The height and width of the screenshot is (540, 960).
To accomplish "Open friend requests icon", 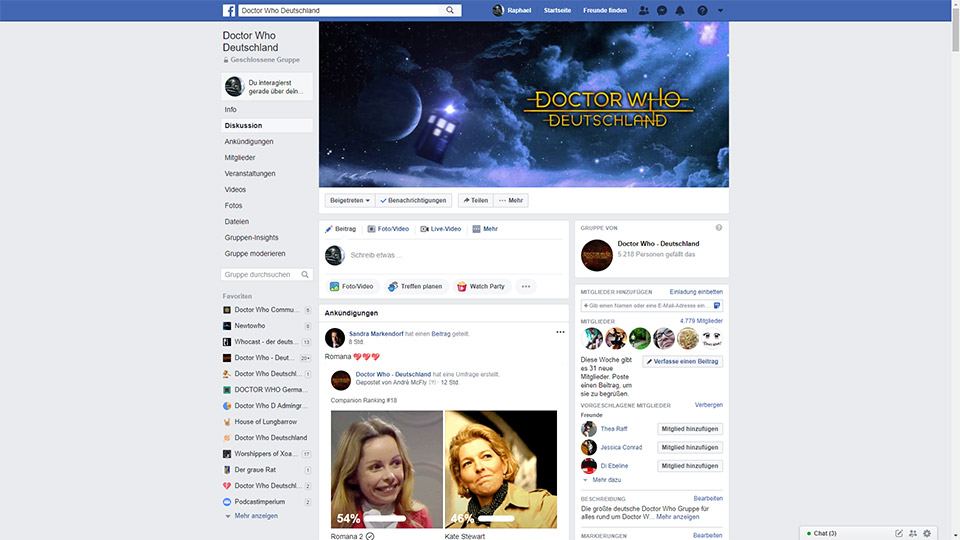I will [x=643, y=10].
